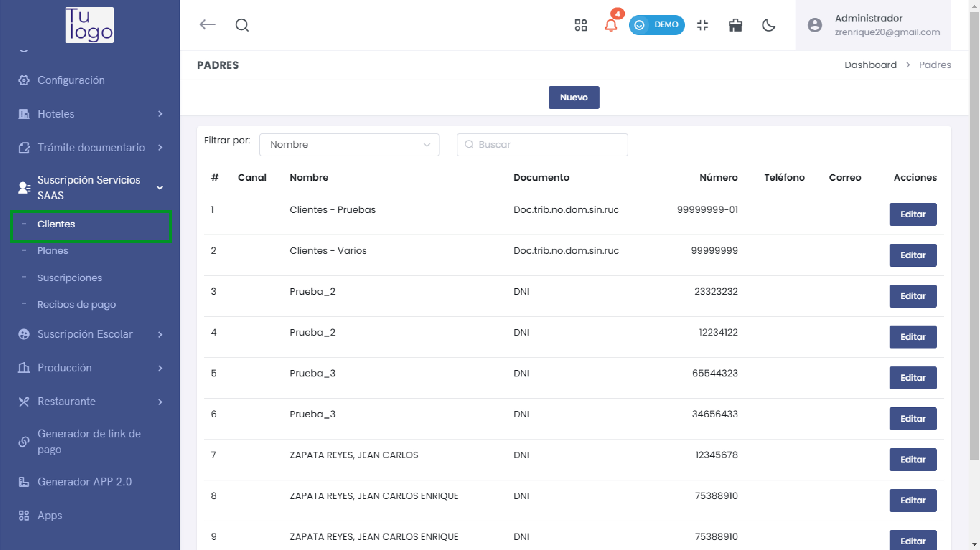Open Generador de link de pago

[89, 441]
